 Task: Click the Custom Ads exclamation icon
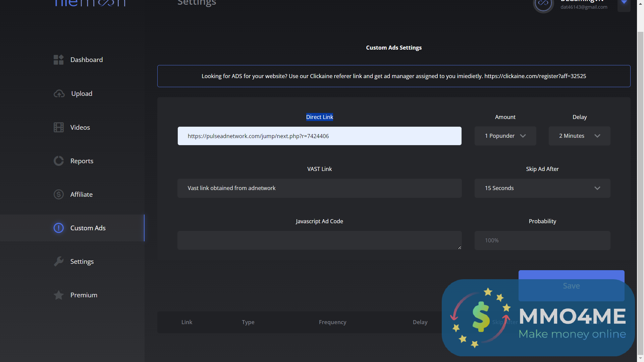click(x=58, y=228)
